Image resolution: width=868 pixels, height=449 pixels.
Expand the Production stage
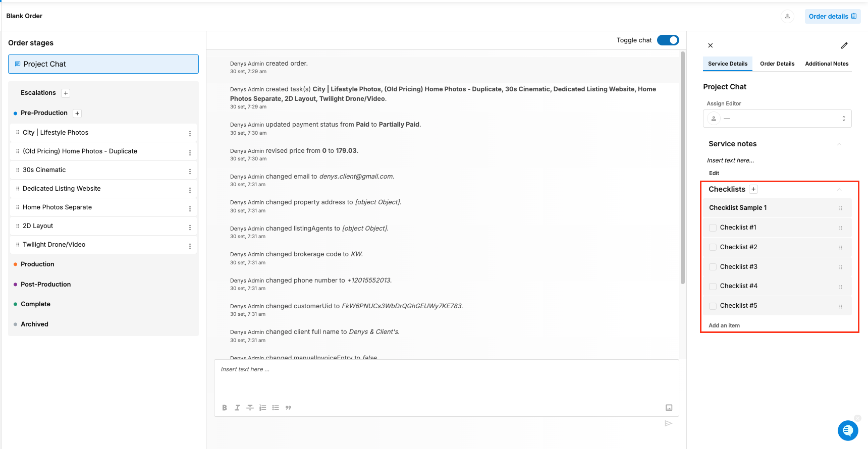click(x=37, y=264)
